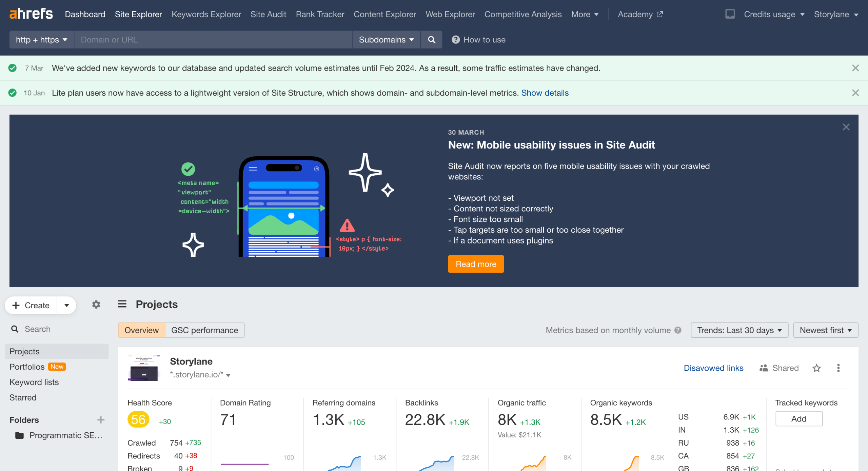Dismiss the 10 Jan Lite plan notice

point(855,93)
